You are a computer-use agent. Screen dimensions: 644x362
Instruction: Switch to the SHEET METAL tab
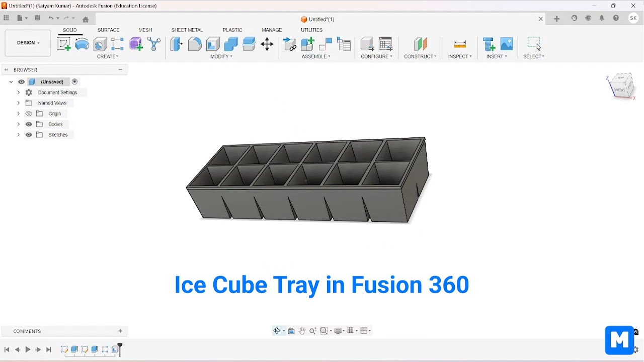pyautogui.click(x=187, y=30)
